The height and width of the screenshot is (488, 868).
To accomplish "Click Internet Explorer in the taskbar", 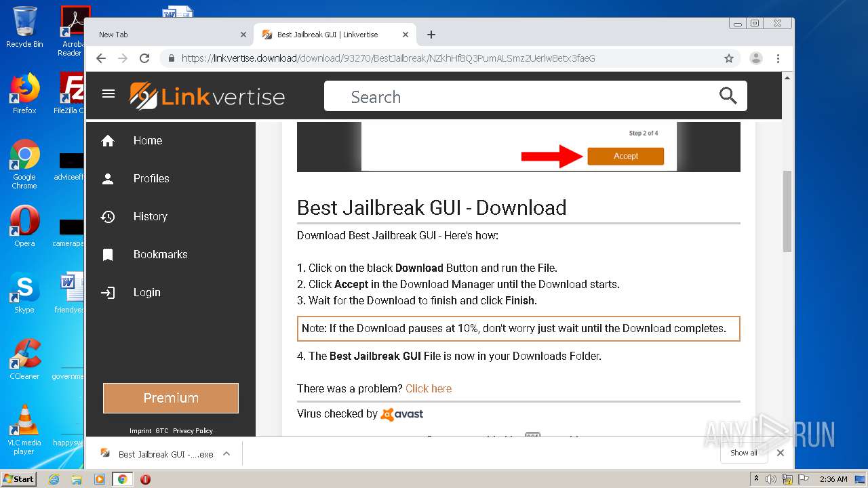I will (54, 479).
